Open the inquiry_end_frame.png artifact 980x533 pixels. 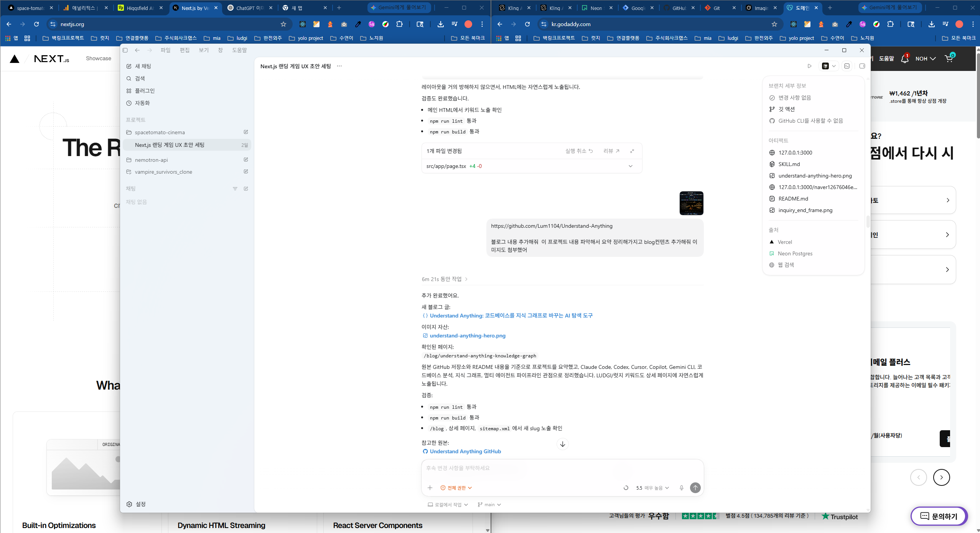click(x=800, y=210)
